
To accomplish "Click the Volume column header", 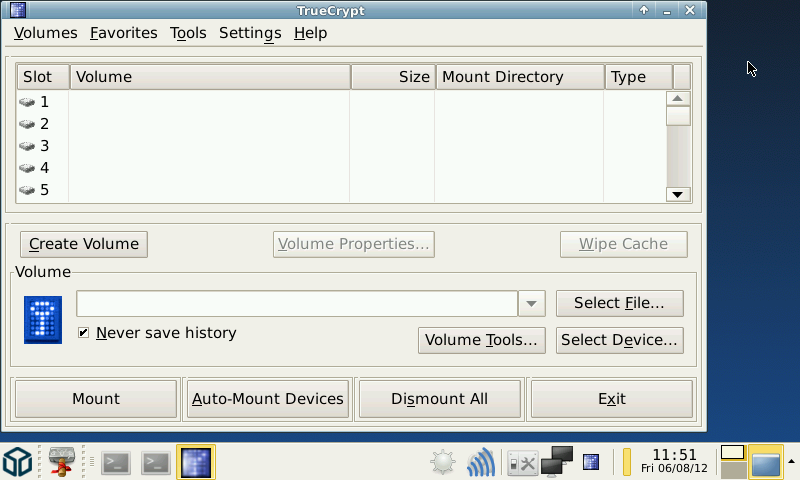I will (x=210, y=77).
